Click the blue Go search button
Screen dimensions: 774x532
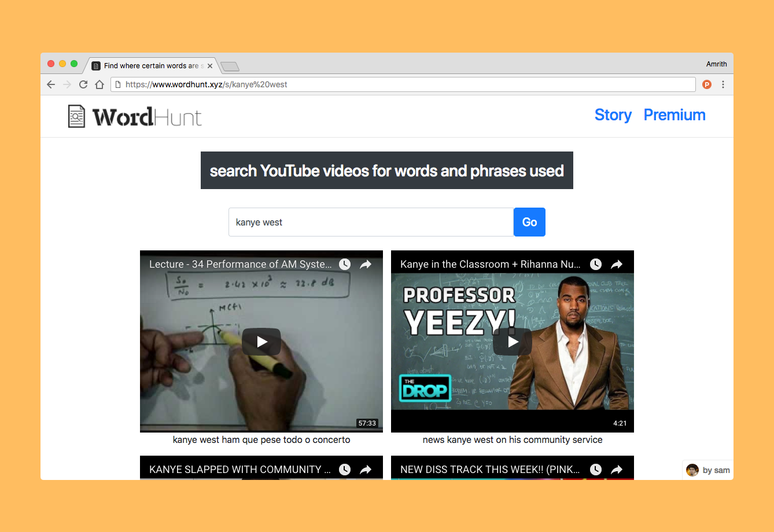pos(529,222)
